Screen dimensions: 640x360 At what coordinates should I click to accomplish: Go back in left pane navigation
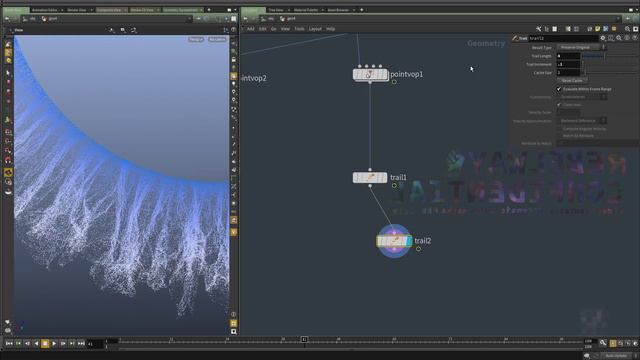click(x=7, y=18)
